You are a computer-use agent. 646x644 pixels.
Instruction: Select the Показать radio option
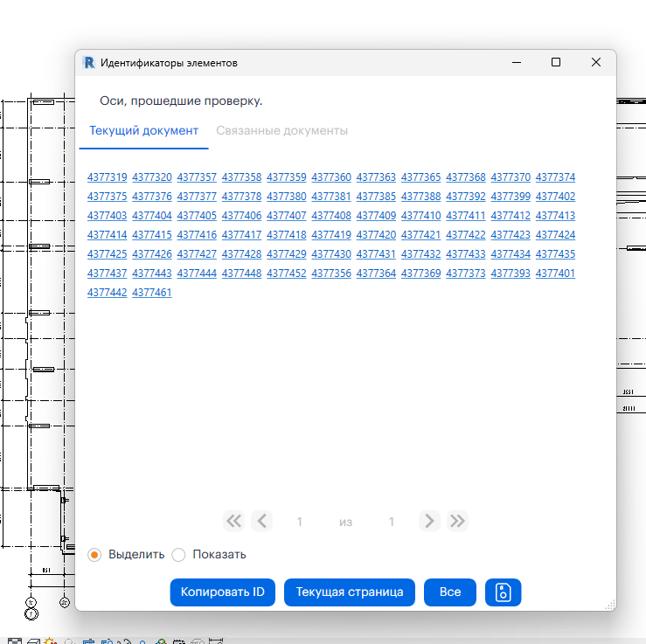(x=178, y=555)
